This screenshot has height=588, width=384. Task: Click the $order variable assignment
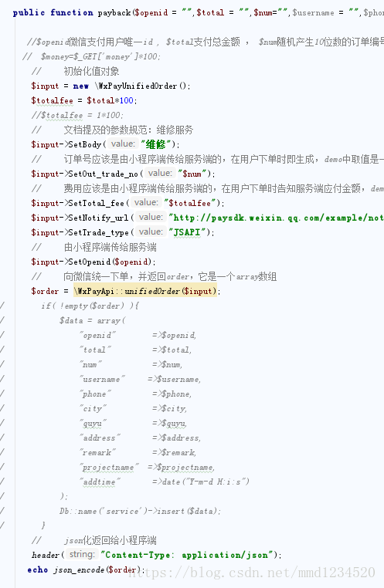[45, 292]
